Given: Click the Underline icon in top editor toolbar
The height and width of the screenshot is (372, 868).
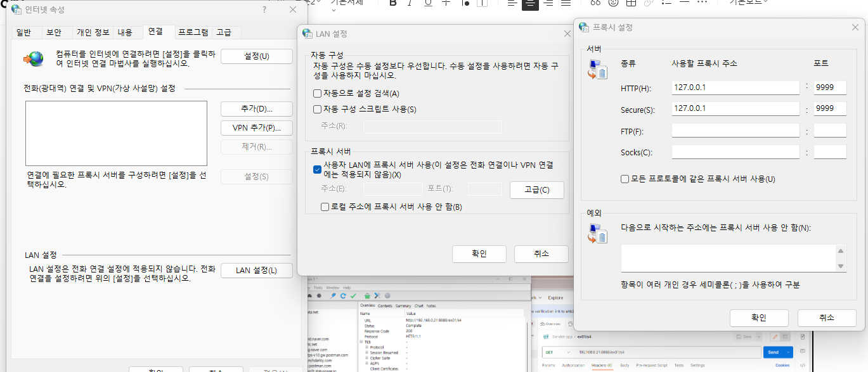Looking at the screenshot, I should pos(428,3).
